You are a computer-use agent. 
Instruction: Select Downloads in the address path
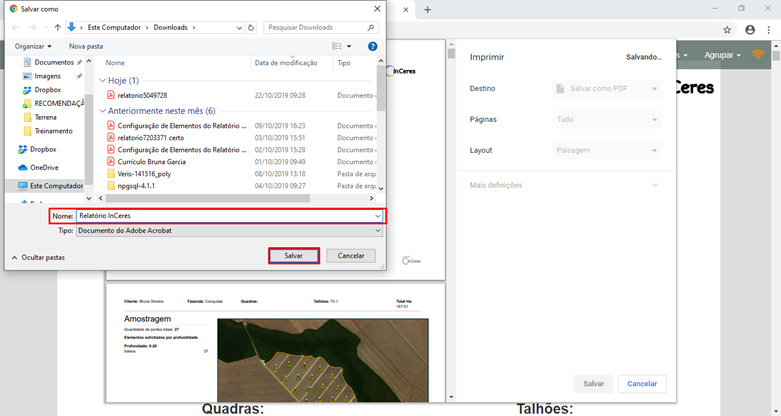[x=170, y=27]
